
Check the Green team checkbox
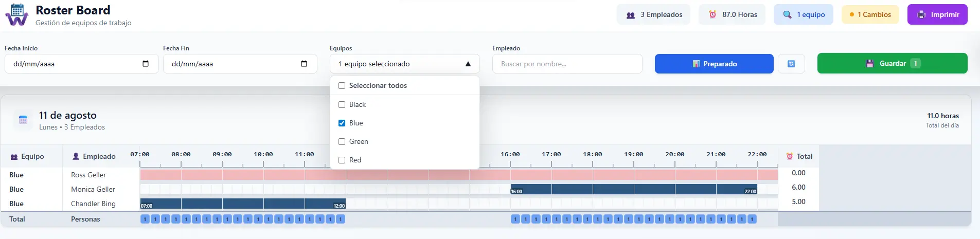tap(342, 141)
